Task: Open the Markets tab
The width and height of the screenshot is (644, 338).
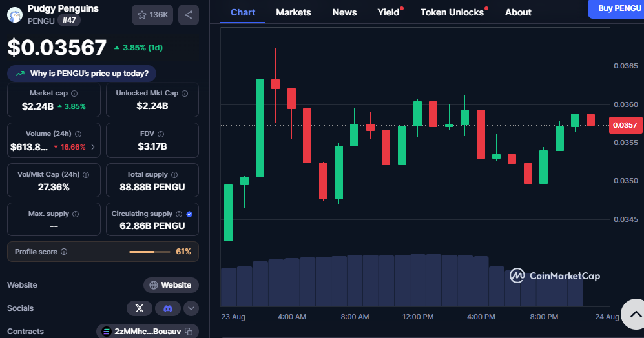Action: (x=293, y=12)
